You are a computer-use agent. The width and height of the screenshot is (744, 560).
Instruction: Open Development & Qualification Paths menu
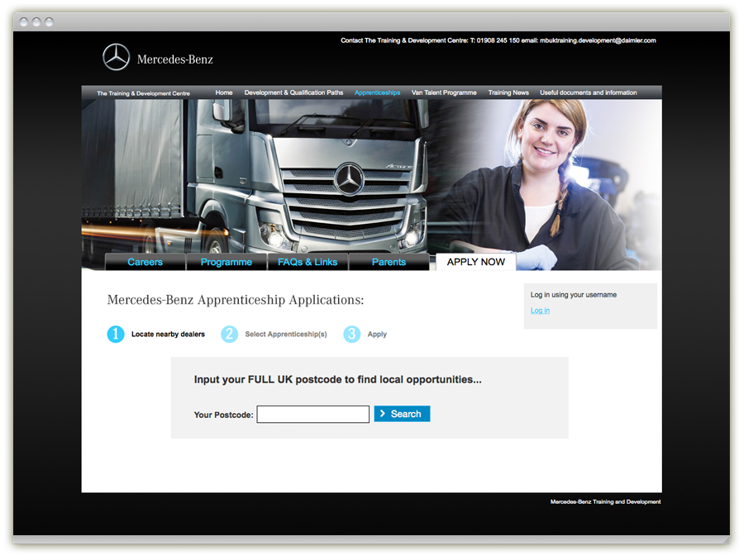[293, 93]
